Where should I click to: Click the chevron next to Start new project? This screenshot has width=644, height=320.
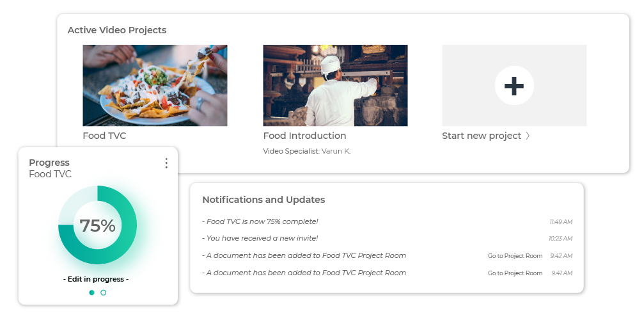tap(528, 136)
